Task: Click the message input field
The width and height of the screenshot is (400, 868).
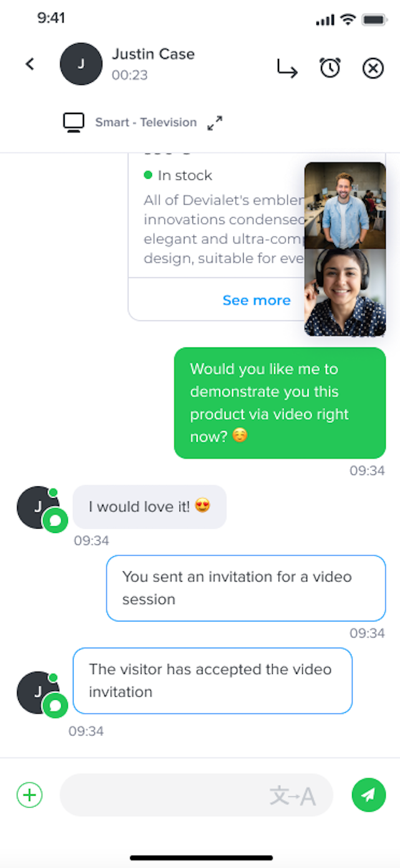Action: (x=187, y=795)
